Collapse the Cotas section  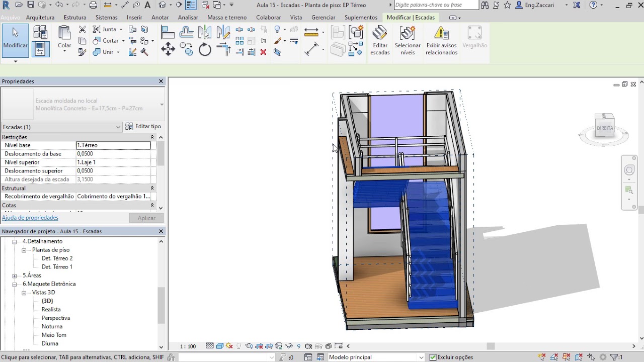pyautogui.click(x=152, y=206)
